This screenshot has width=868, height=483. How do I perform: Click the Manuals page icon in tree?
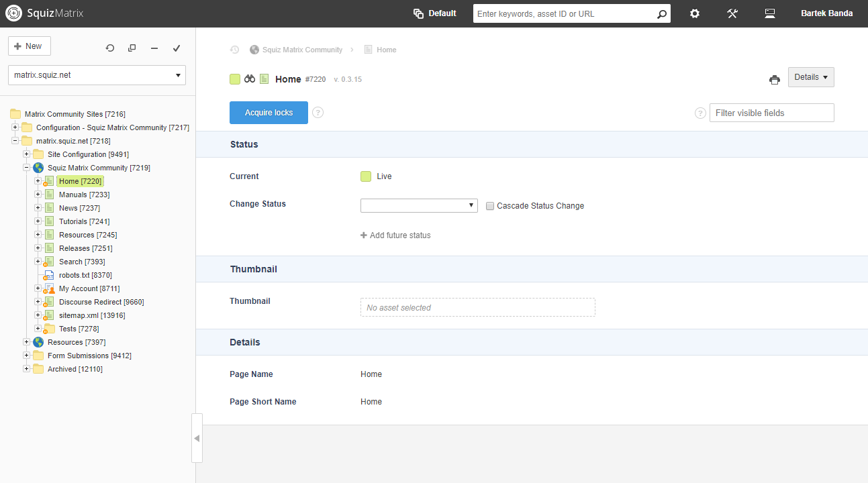[x=49, y=195]
